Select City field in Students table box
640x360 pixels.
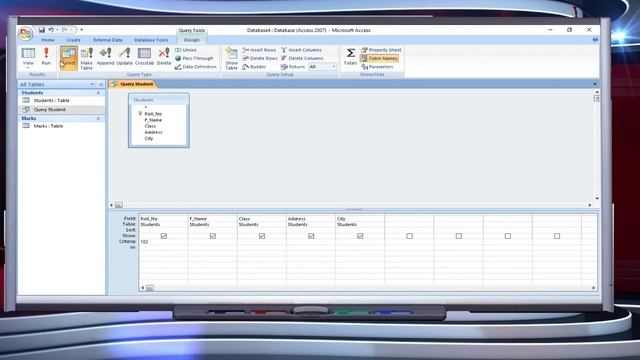click(149, 138)
